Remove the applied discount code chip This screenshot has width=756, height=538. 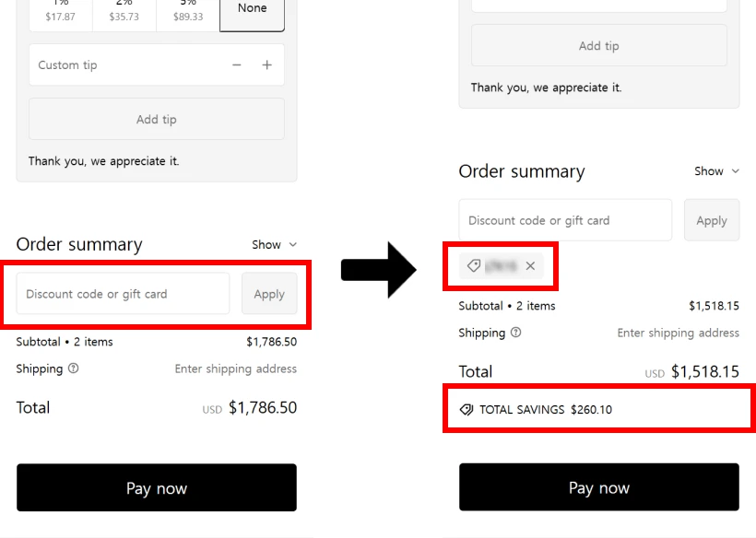click(x=530, y=266)
